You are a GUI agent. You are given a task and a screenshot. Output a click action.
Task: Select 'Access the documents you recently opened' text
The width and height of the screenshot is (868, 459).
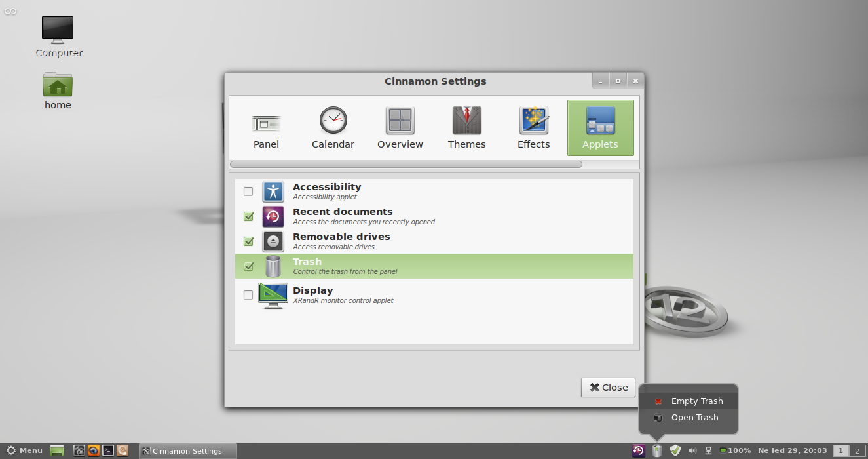click(x=364, y=222)
